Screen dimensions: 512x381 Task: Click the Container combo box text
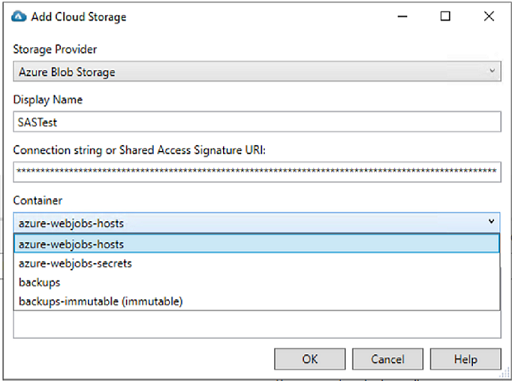(71, 223)
